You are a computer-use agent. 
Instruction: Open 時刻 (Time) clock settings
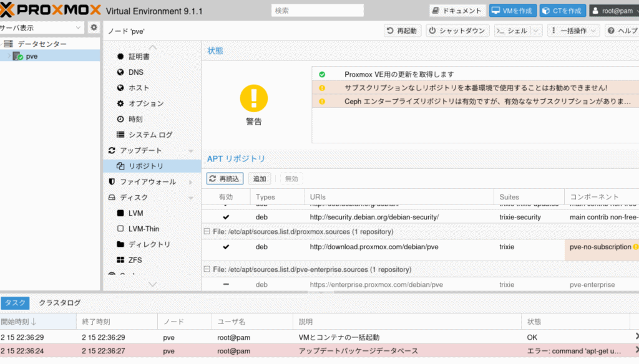pyautogui.click(x=135, y=119)
